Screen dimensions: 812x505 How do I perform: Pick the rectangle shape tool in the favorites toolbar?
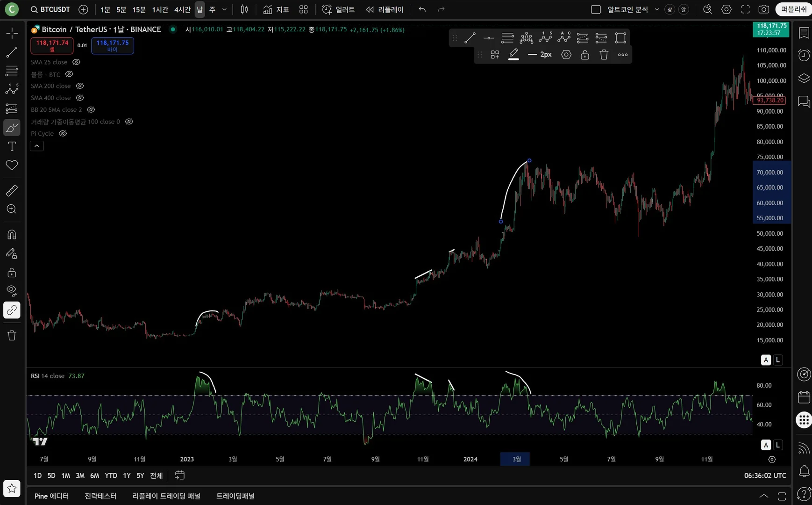pyautogui.click(x=620, y=38)
